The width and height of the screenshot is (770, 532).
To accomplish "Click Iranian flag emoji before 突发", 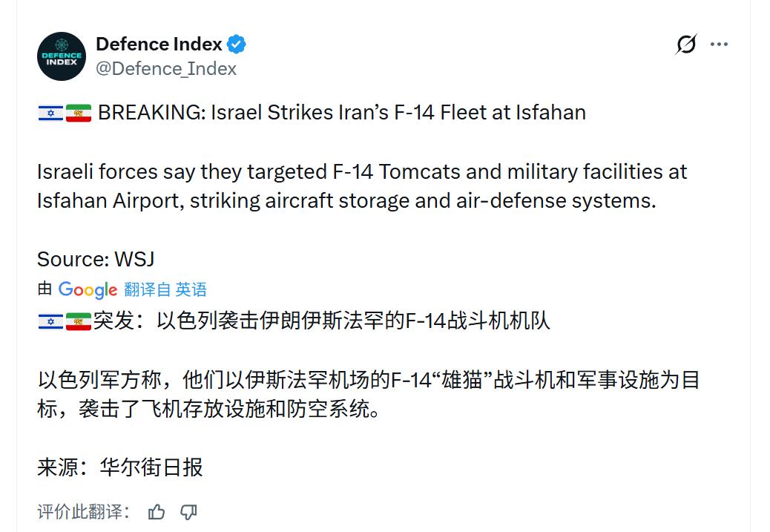I will [78, 321].
